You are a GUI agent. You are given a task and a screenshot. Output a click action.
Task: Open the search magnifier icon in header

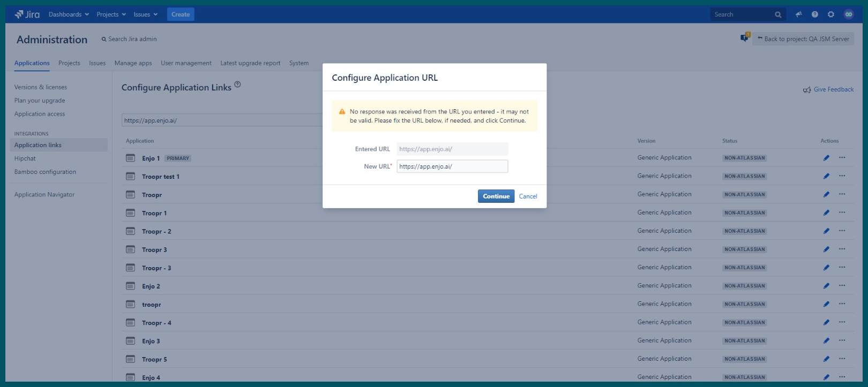(x=778, y=15)
